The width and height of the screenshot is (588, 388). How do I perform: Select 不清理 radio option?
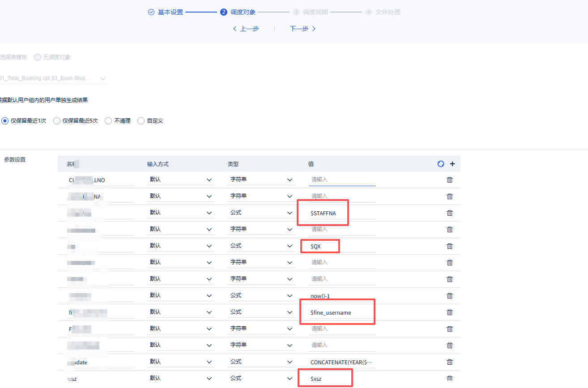pos(108,121)
